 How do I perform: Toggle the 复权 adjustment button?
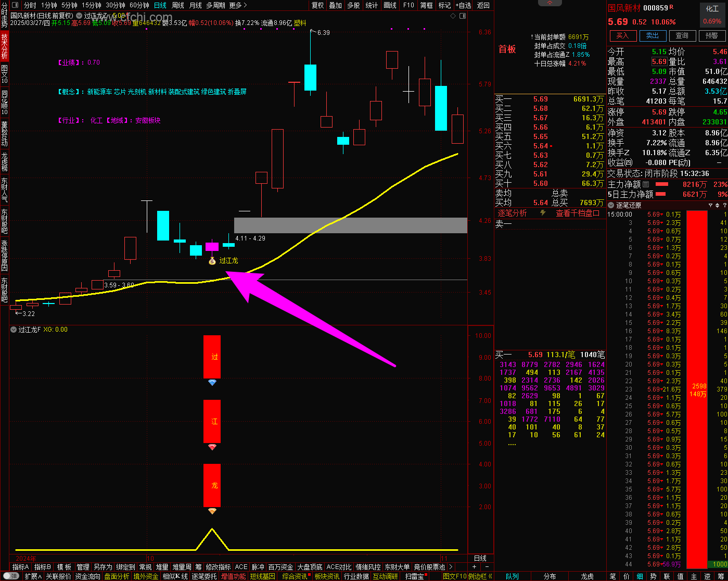(317, 5)
